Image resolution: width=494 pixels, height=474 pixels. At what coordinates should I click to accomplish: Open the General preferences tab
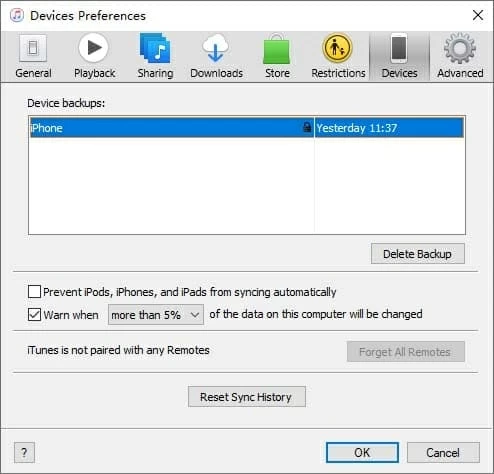(33, 56)
